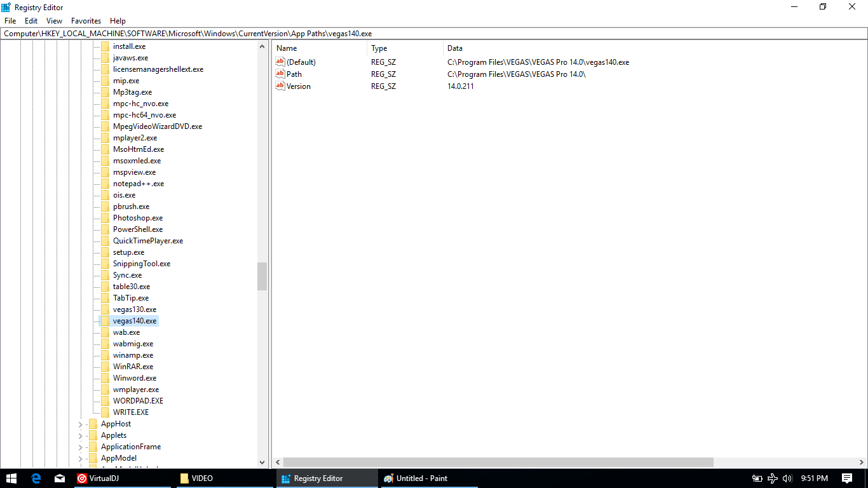
Task: Expand the AppHost registry key
Action: tap(81, 424)
